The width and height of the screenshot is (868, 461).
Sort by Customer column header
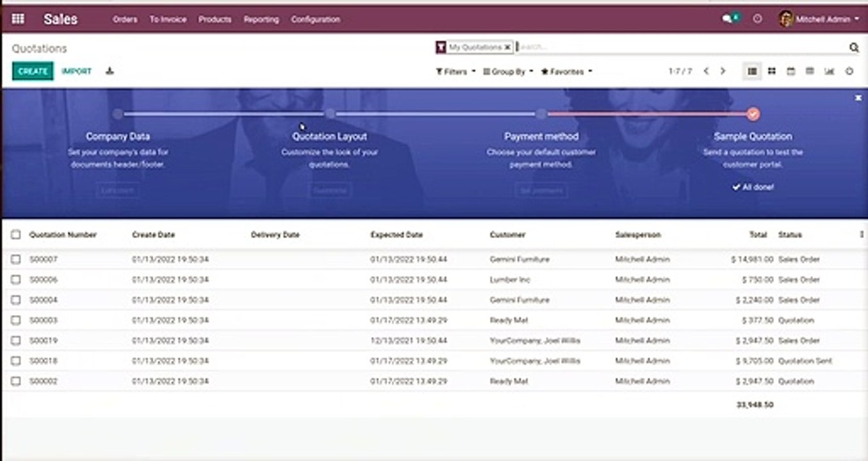coord(507,235)
